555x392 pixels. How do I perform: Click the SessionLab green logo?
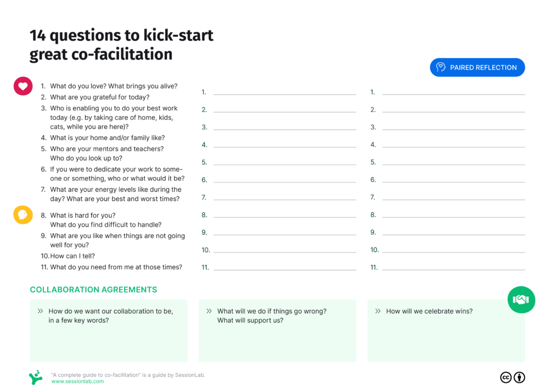(x=35, y=377)
